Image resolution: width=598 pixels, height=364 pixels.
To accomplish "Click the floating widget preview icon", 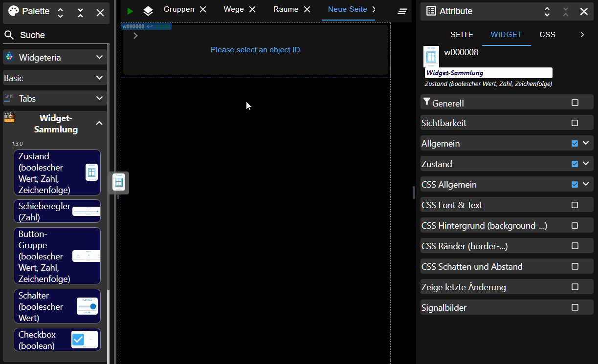I will (119, 182).
